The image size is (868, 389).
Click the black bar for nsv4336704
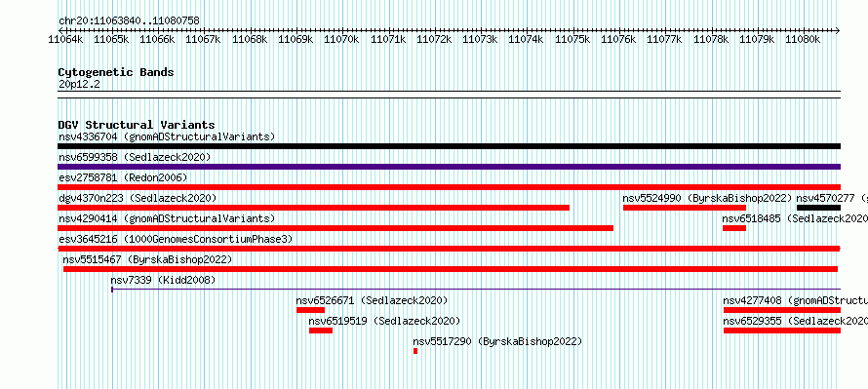pos(449,146)
